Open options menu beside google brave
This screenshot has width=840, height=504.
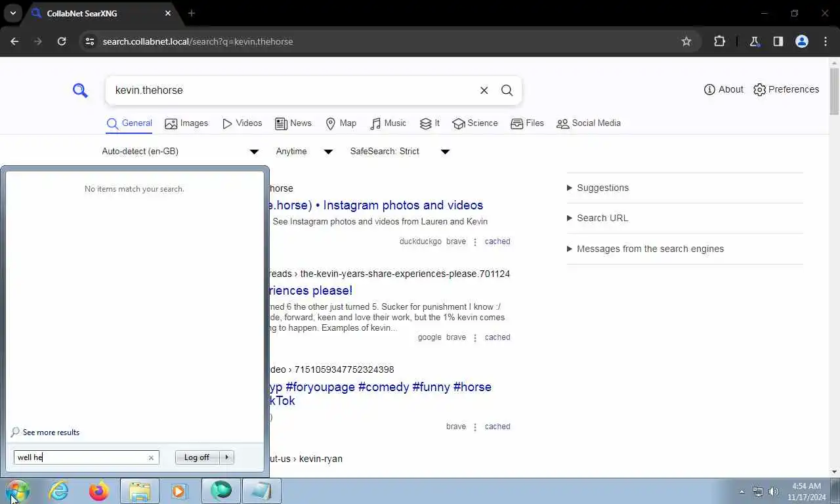tap(475, 337)
